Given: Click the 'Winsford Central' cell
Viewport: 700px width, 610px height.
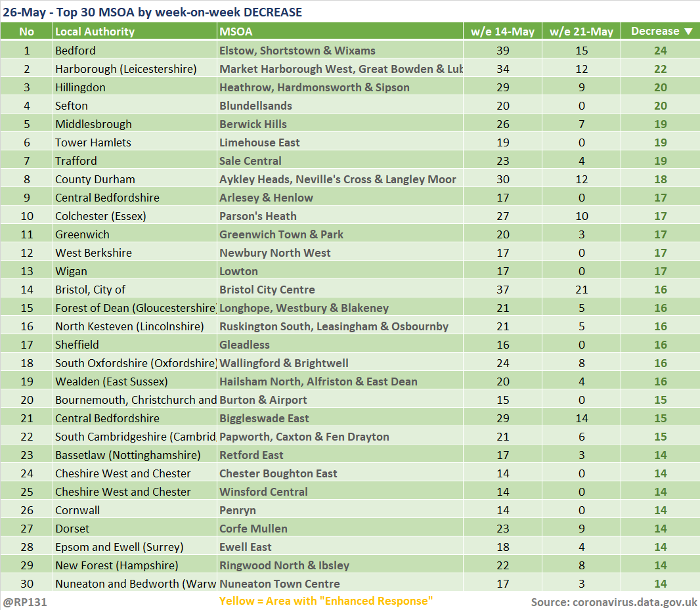Looking at the screenshot, I should coord(340,492).
